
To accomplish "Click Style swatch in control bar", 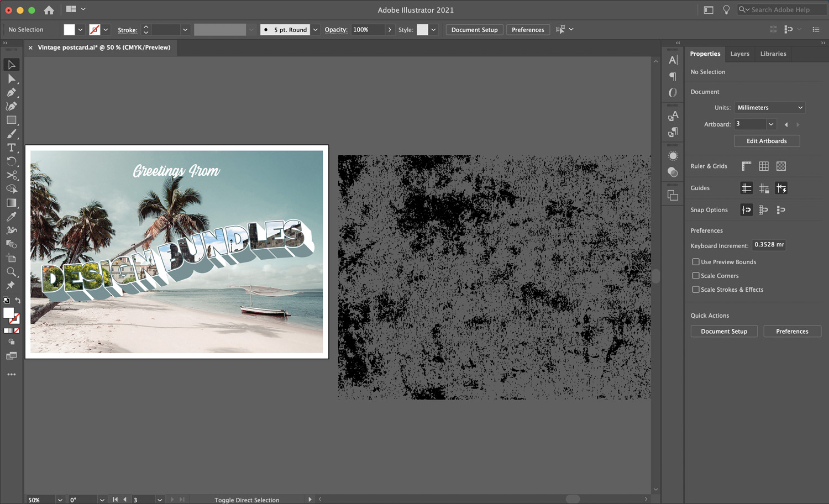I will pos(422,30).
